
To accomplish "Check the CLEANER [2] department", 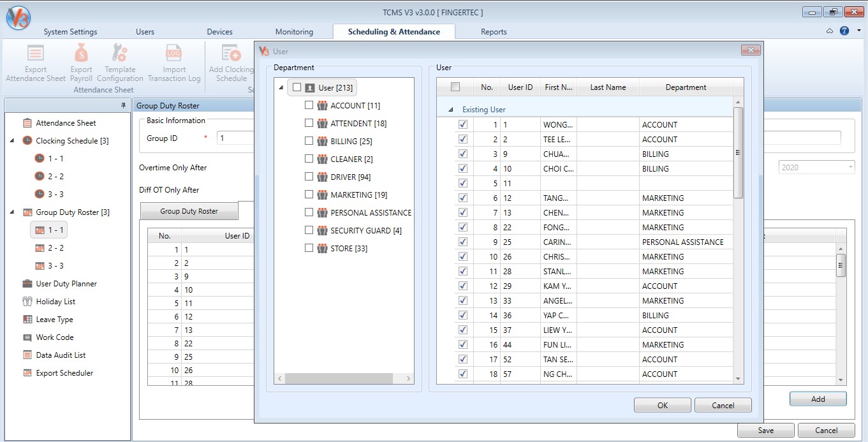I will click(309, 159).
